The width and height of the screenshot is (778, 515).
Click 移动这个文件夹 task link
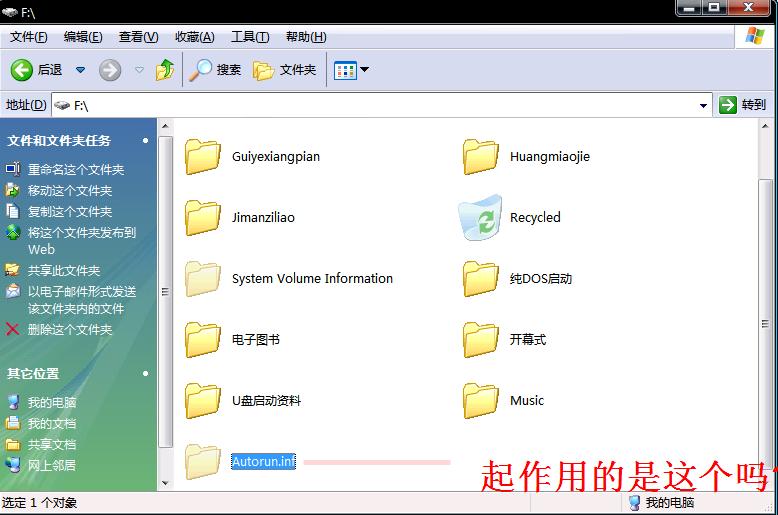pyautogui.click(x=69, y=191)
